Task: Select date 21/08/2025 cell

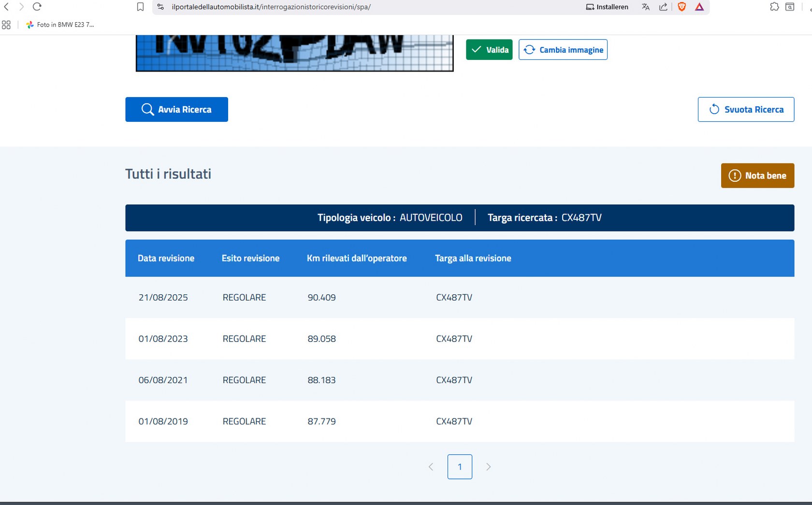Action: click(163, 298)
